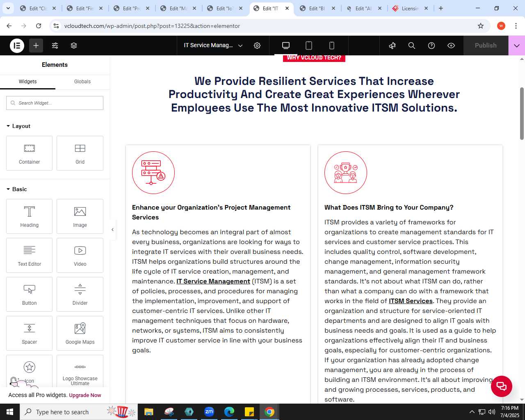Select the trophy team circle icon
The width and height of the screenshot is (525, 420).
(x=346, y=173)
